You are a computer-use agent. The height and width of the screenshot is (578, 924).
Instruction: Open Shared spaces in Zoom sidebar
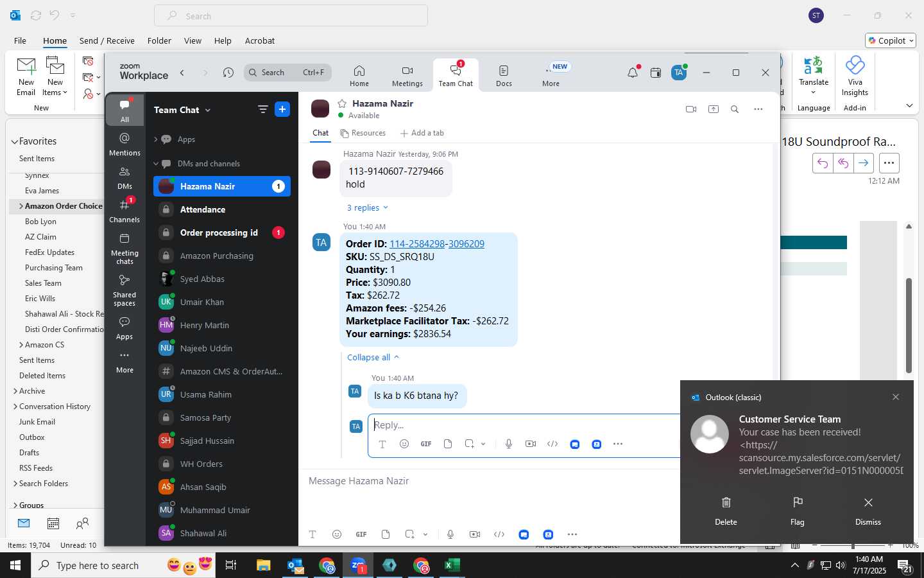(124, 290)
